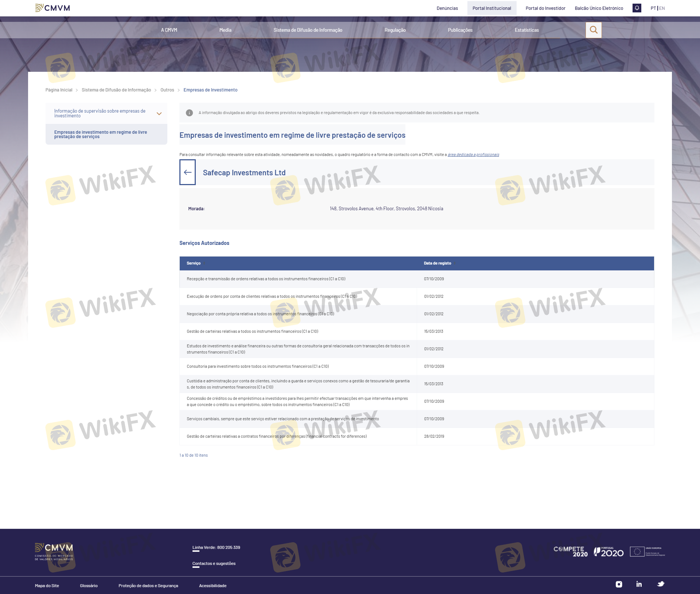Image resolution: width=700 pixels, height=594 pixels.
Task: Open área dedicada a profissionais link
Action: pyautogui.click(x=473, y=155)
